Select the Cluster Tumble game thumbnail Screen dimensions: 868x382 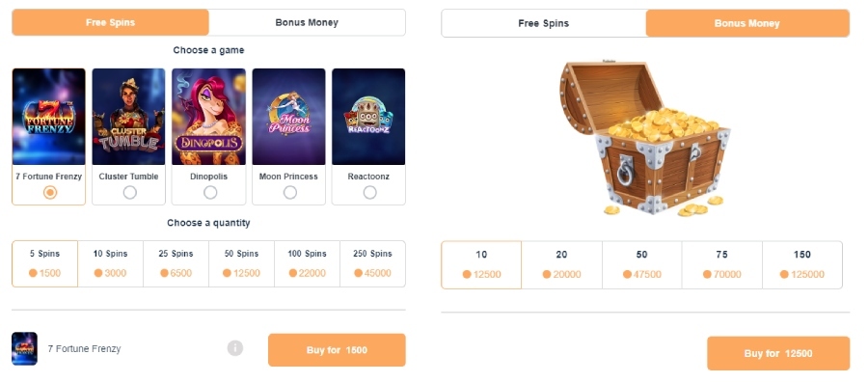tap(128, 117)
